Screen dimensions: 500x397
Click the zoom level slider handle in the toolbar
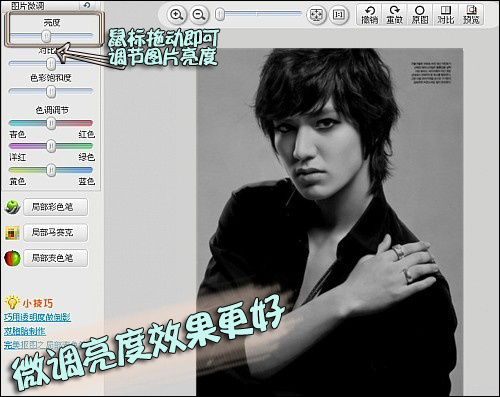point(220,14)
